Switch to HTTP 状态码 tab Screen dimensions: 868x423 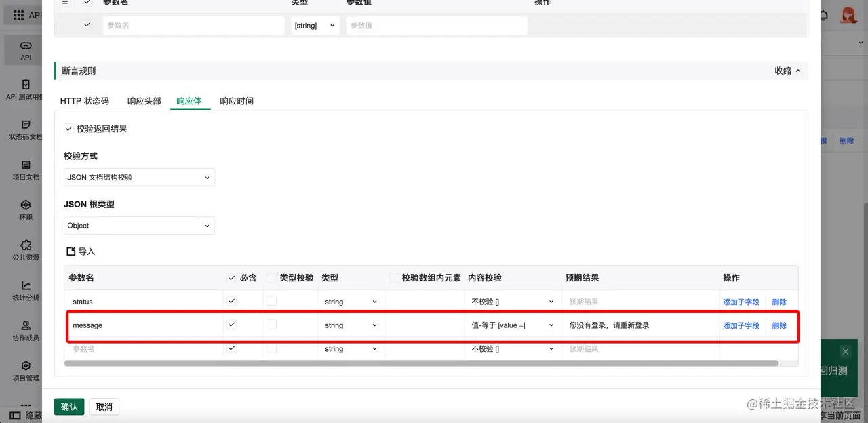point(85,101)
